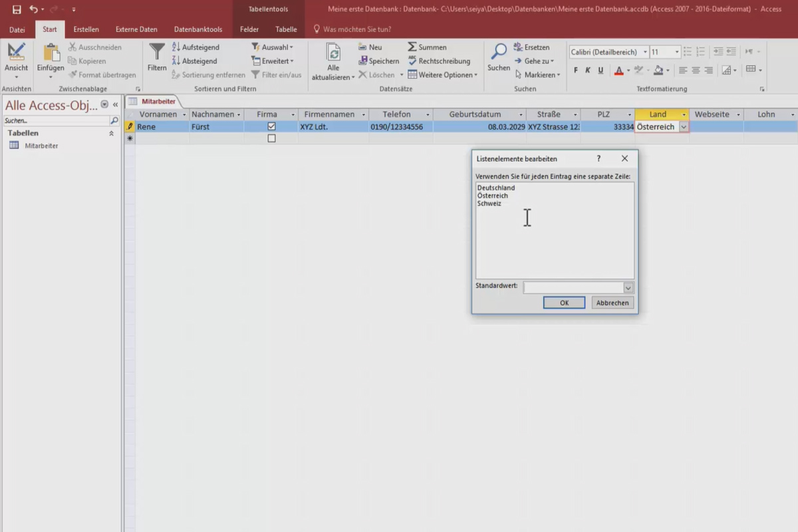Toggle bold text formatting
This screenshot has height=532, width=798.
point(577,70)
